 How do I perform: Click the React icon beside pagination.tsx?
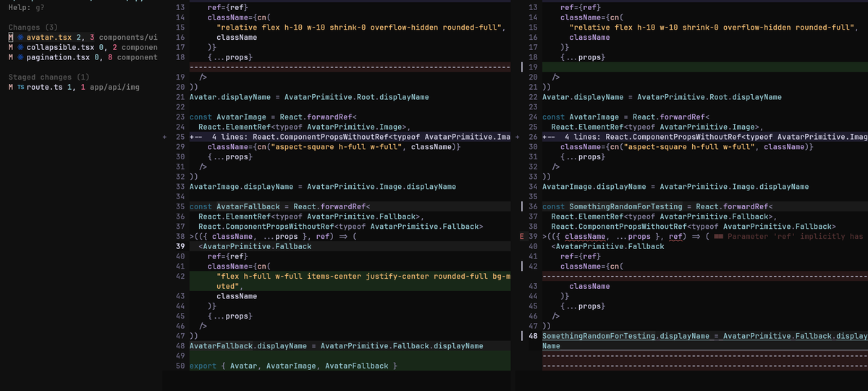coord(20,57)
